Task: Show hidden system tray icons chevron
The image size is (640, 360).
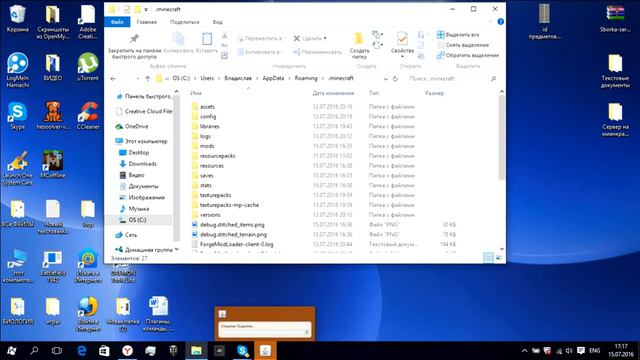Action: click(x=524, y=351)
